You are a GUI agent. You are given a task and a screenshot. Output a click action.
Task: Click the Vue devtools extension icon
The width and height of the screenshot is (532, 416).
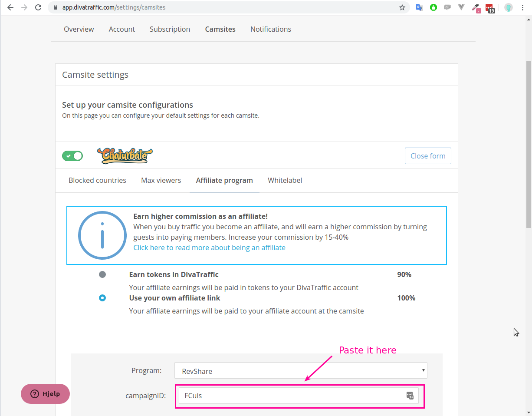tap(462, 7)
